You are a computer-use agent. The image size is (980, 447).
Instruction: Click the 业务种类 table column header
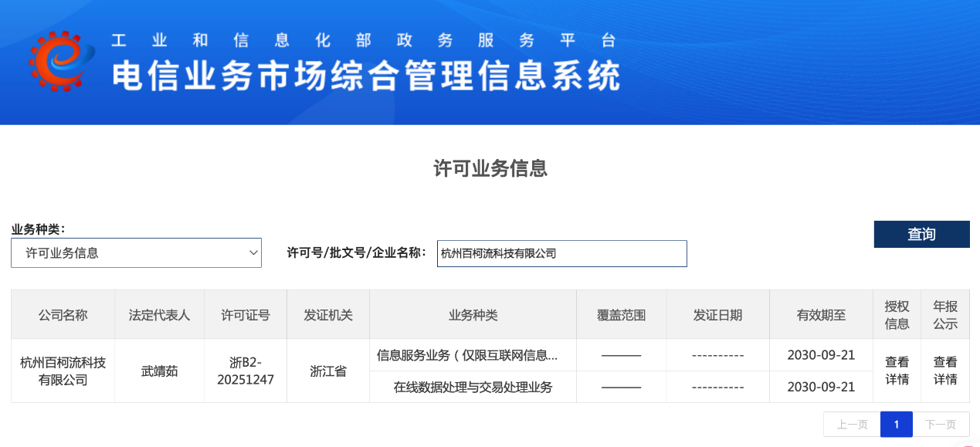[x=473, y=315]
